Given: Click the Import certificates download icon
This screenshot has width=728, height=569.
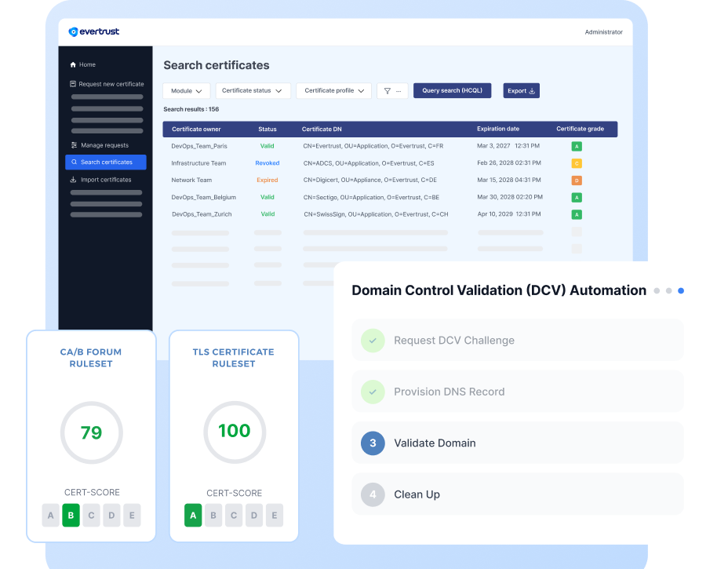Looking at the screenshot, I should (73, 180).
